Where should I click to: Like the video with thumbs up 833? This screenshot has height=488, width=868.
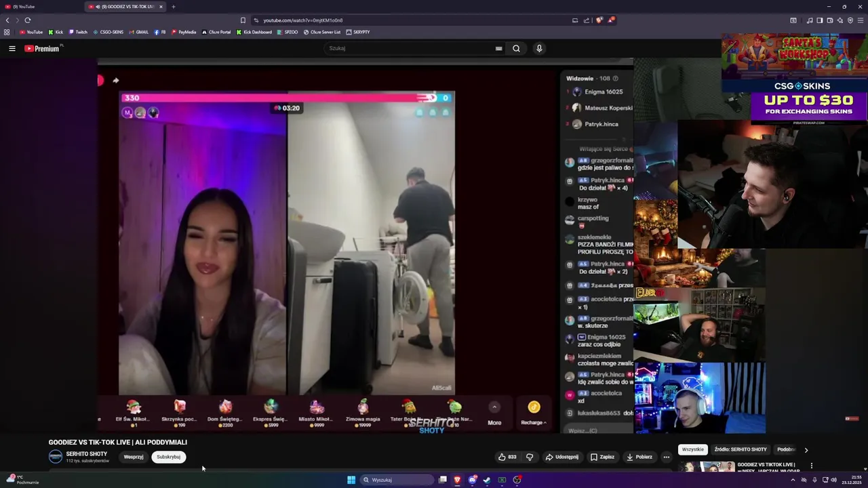click(507, 457)
